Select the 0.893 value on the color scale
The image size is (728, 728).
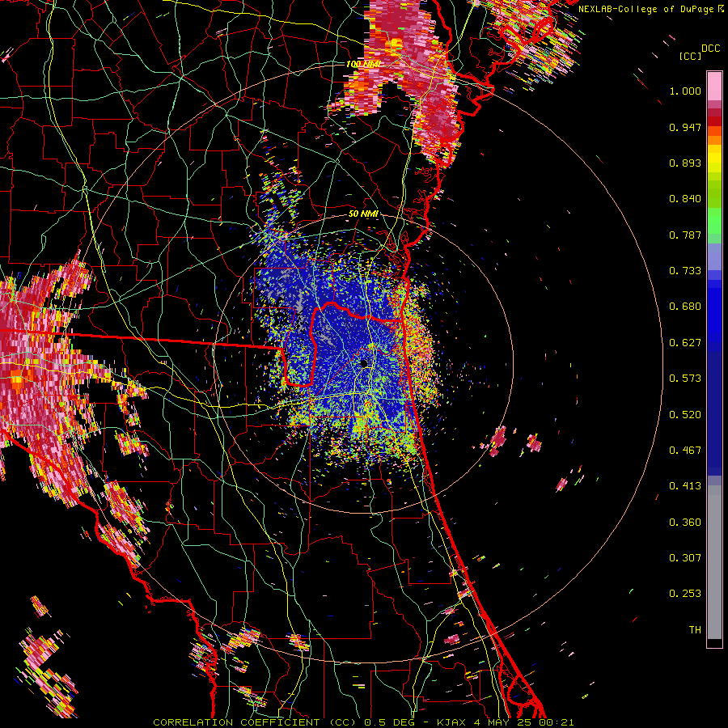pos(685,163)
